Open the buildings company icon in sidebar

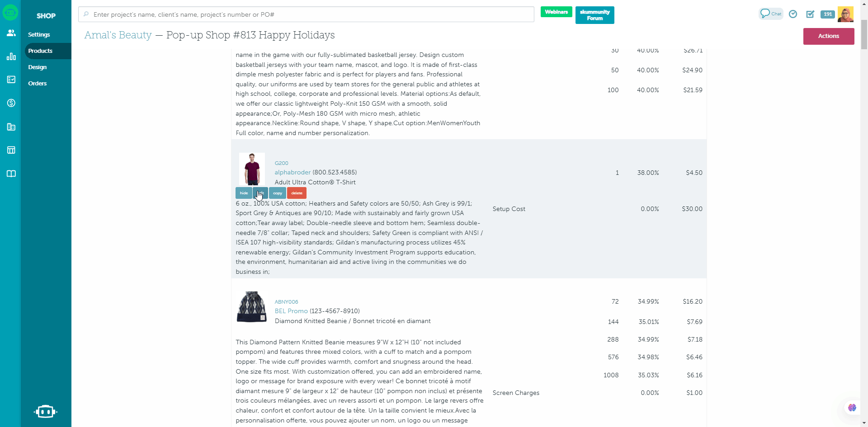[11, 127]
